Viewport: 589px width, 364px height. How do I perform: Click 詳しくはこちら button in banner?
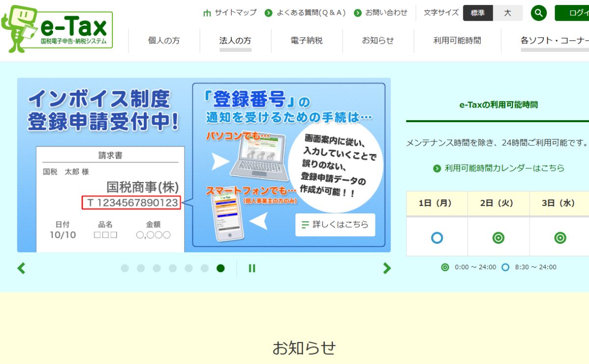pos(335,225)
